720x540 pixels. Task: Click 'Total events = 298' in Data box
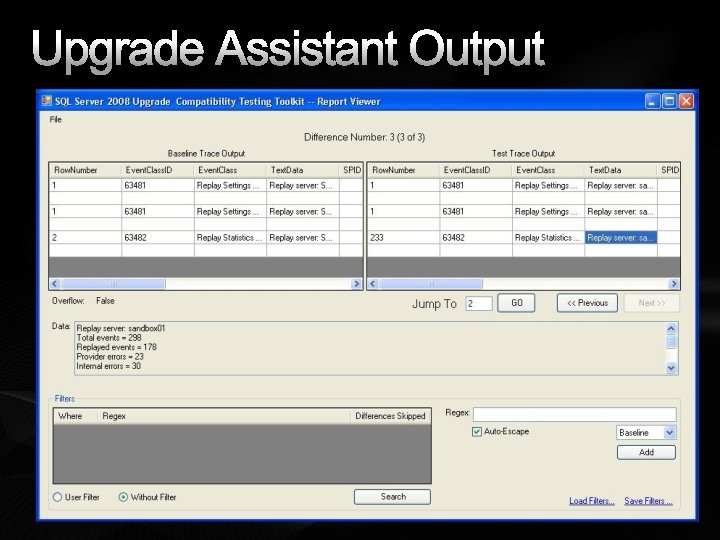tap(109, 338)
